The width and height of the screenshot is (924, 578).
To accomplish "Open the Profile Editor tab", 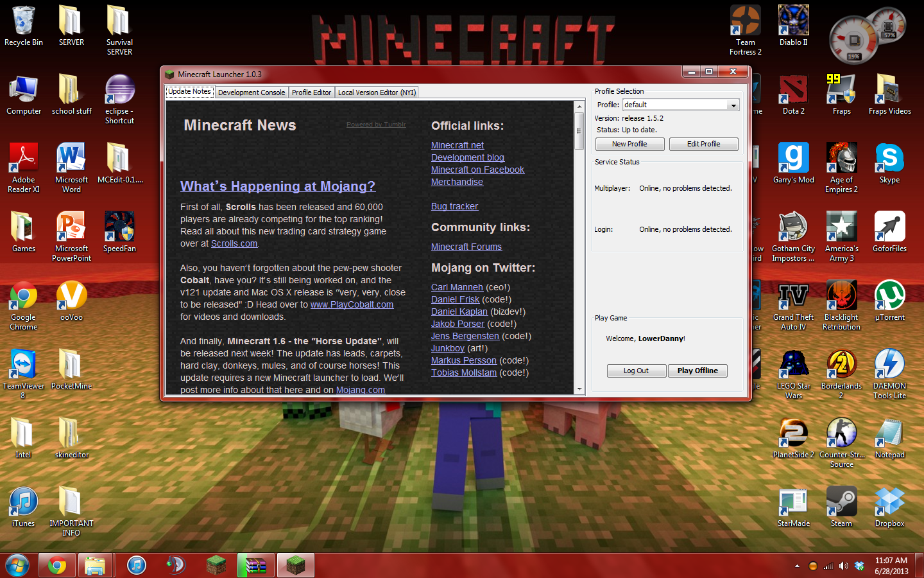I will (311, 92).
